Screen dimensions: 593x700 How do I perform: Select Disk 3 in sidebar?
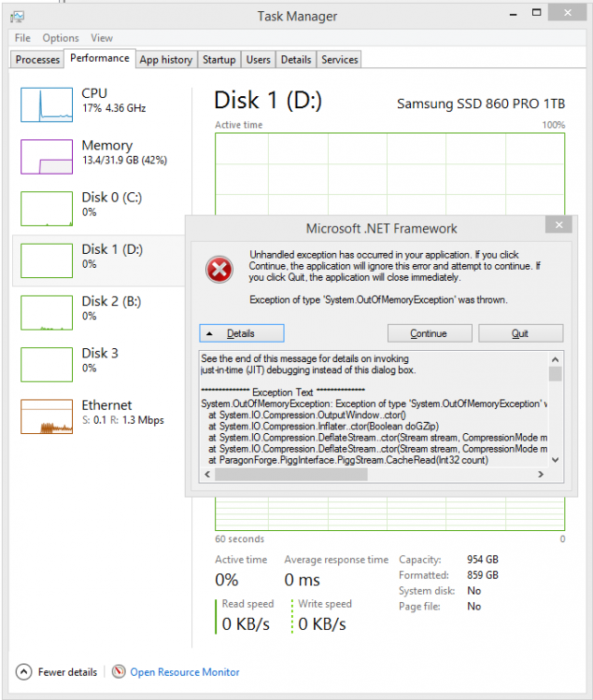46,365
